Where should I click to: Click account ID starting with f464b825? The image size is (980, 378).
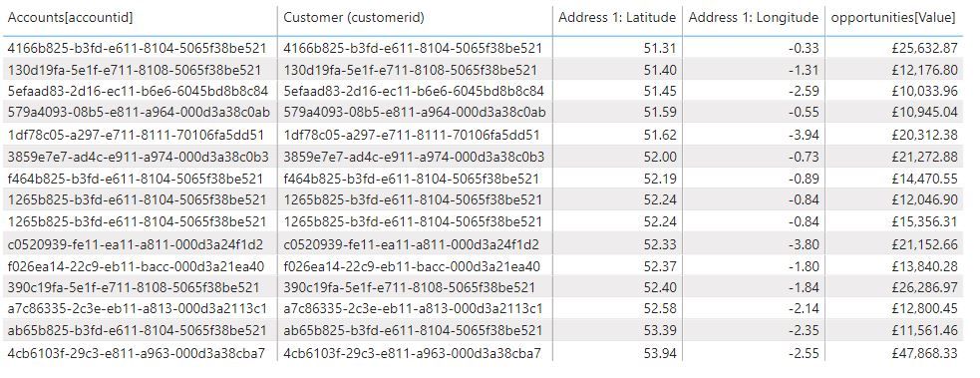coord(135,179)
